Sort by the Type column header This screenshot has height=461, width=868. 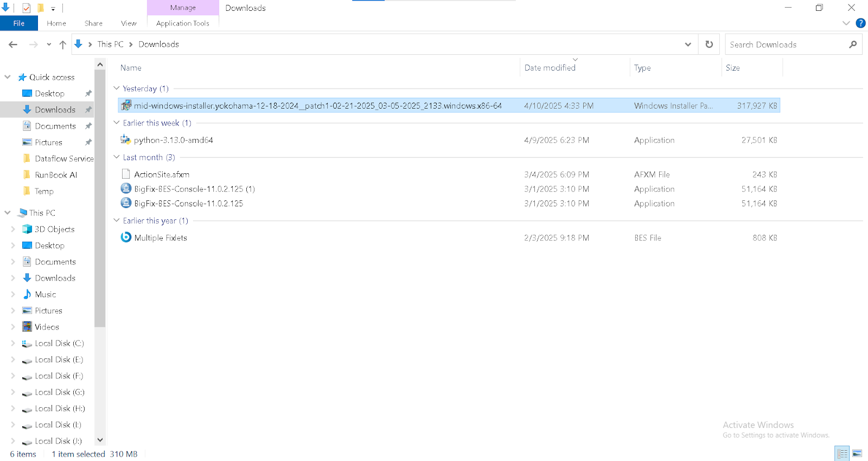[x=642, y=68]
